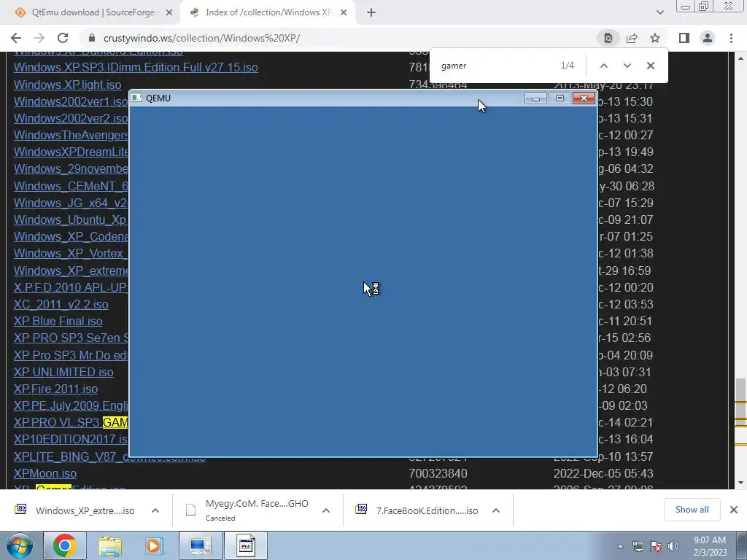Minimize the QEMU window
Image resolution: width=747 pixels, height=560 pixels.
click(x=535, y=98)
